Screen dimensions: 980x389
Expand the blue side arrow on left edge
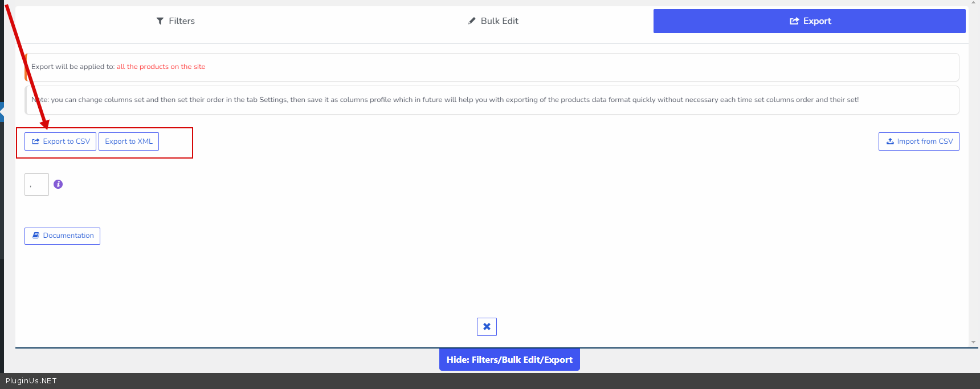[x=2, y=112]
